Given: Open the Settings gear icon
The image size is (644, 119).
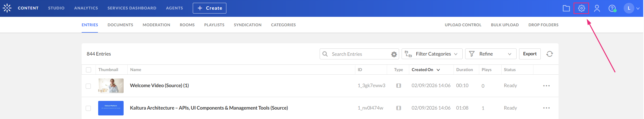Looking at the screenshot, I should click(581, 8).
